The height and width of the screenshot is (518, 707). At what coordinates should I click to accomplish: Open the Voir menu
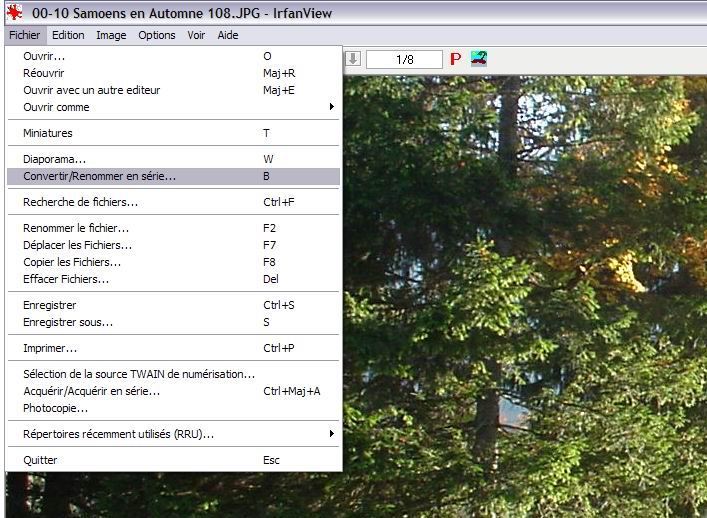pos(196,35)
